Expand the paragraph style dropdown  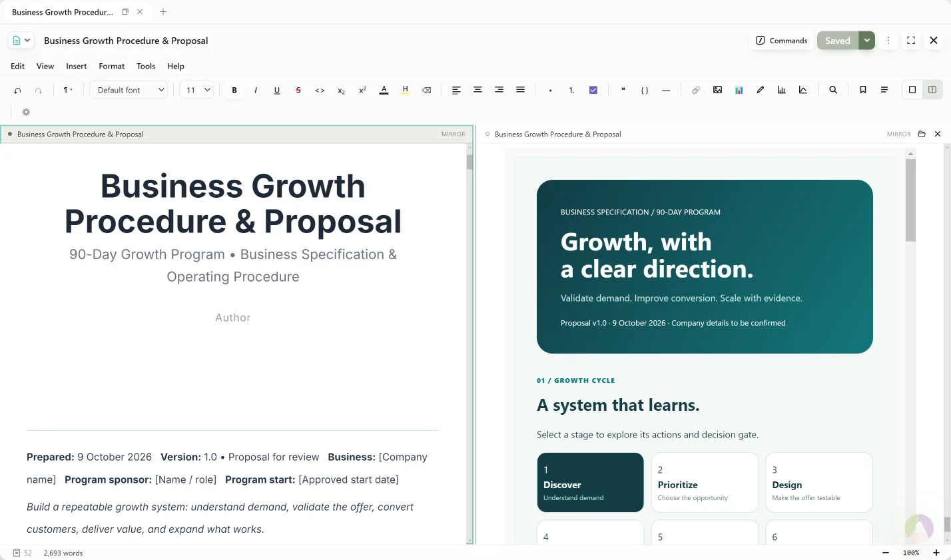point(67,90)
